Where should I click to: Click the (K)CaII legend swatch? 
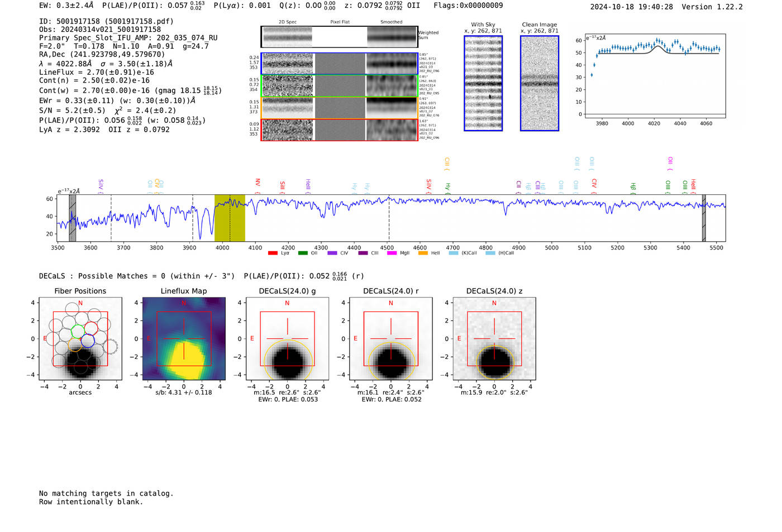click(x=454, y=253)
